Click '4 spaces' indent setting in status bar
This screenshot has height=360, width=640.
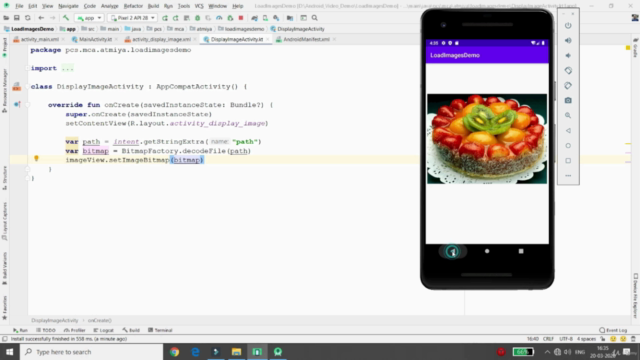point(587,339)
